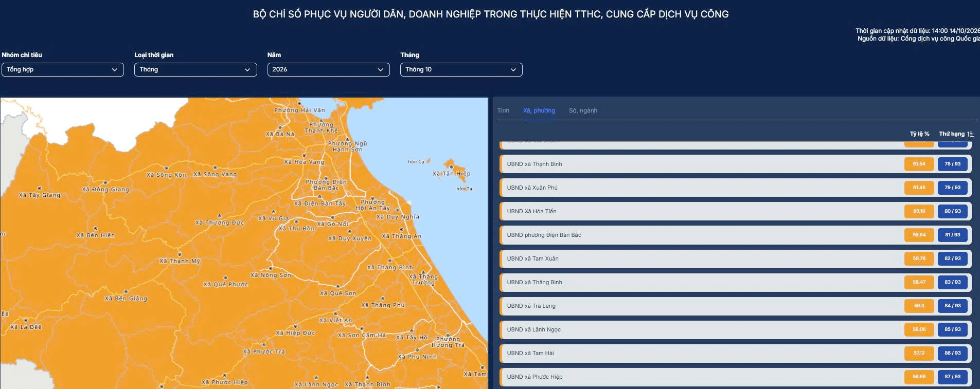Click the 60.18 percentage badge for Hòa Tiến
980x389 pixels.
[919, 211]
